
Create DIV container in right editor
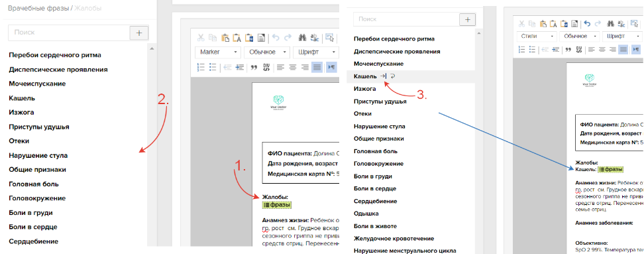[x=579, y=49]
